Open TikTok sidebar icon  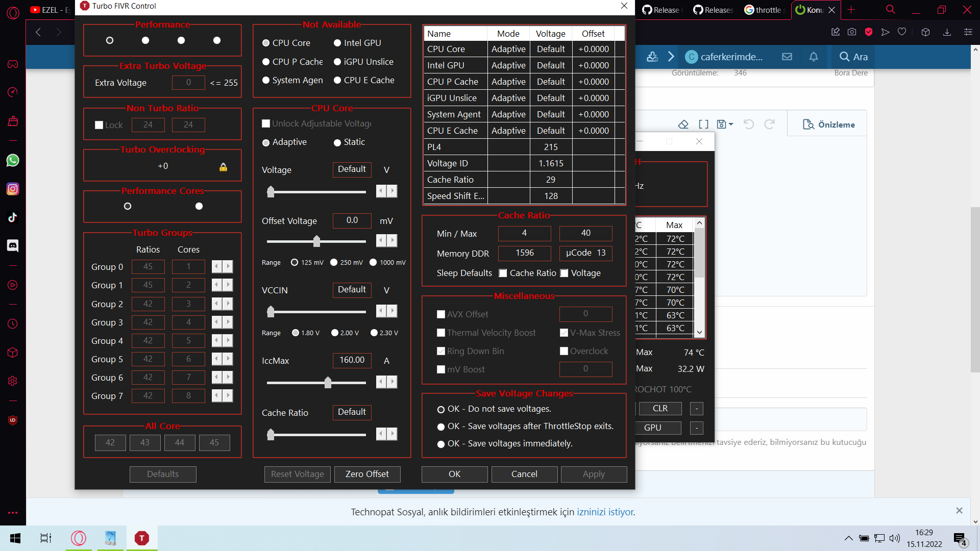coord(13,217)
